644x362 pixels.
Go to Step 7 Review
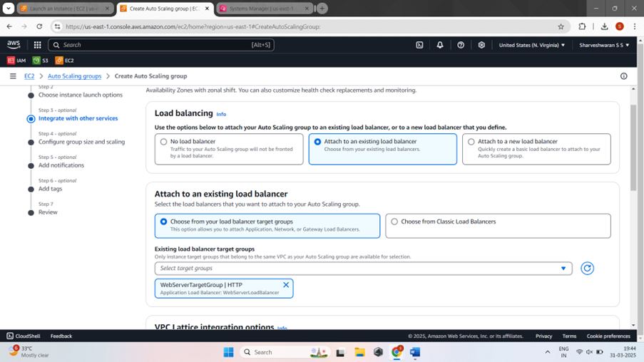[48, 212]
